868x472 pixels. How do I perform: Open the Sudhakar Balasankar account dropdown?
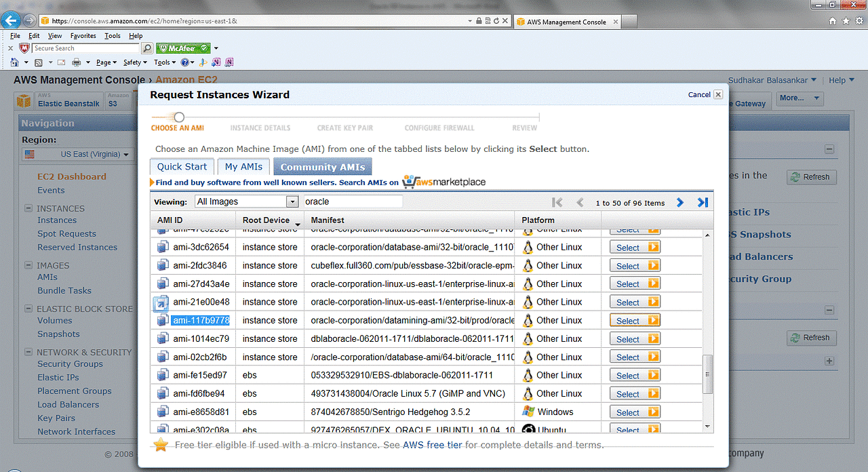(x=772, y=80)
